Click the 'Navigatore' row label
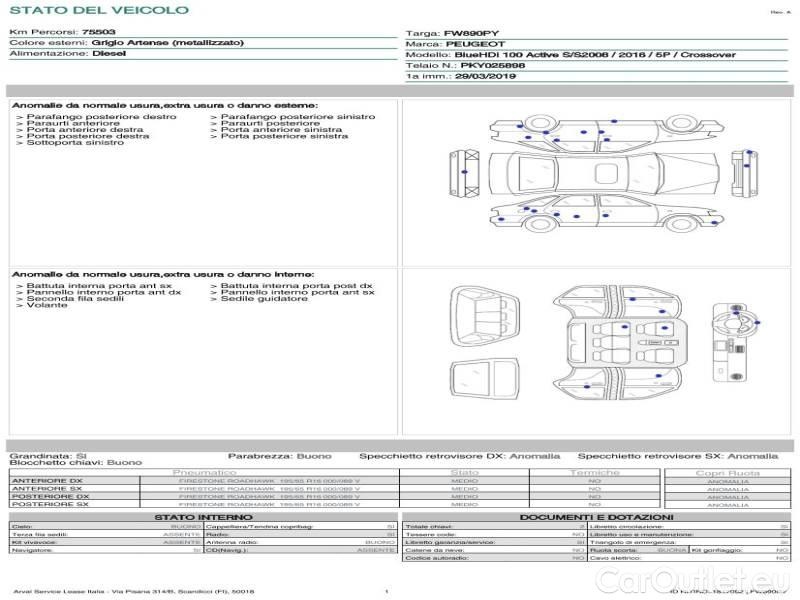 tap(33, 550)
